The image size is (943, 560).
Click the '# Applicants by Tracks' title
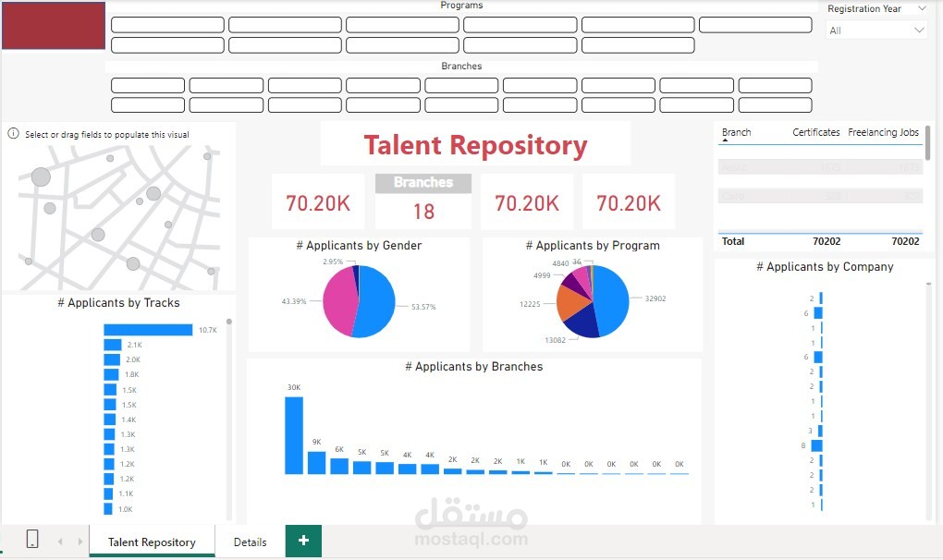[x=118, y=303]
